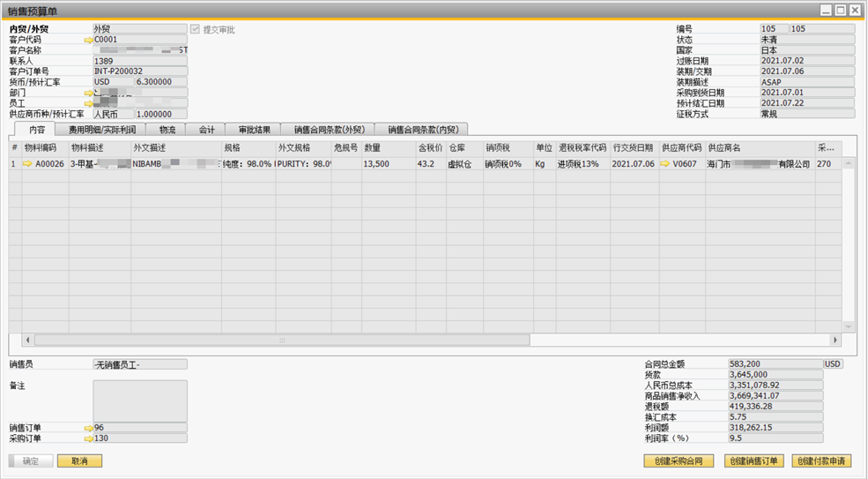868x479 pixels.
Task: Click the 利润率 value 9.5
Action: (x=775, y=438)
